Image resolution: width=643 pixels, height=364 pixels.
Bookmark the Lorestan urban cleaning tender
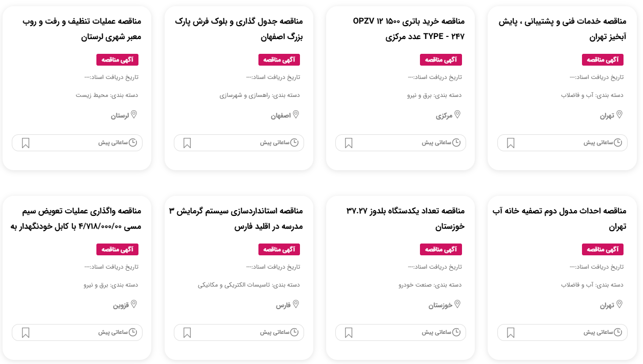click(26, 143)
